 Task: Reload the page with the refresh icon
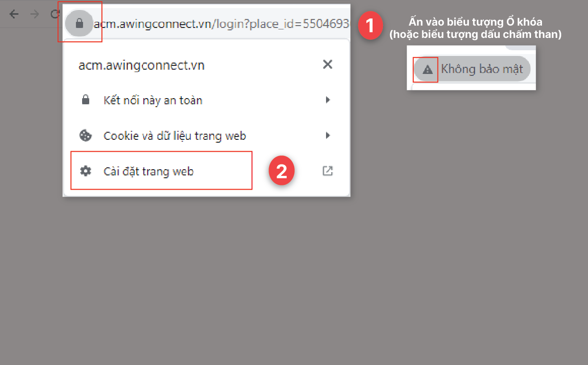click(x=55, y=14)
